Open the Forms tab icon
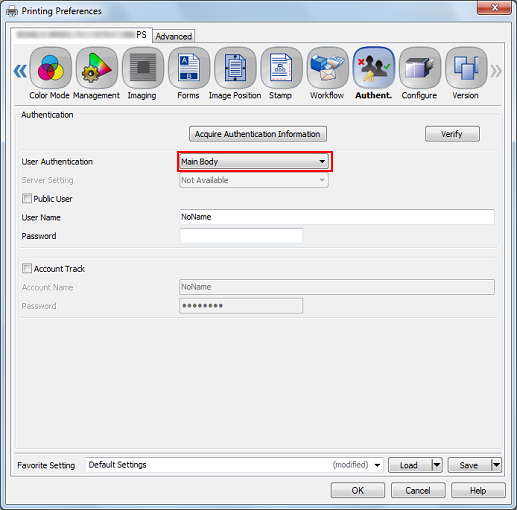 pos(189,68)
